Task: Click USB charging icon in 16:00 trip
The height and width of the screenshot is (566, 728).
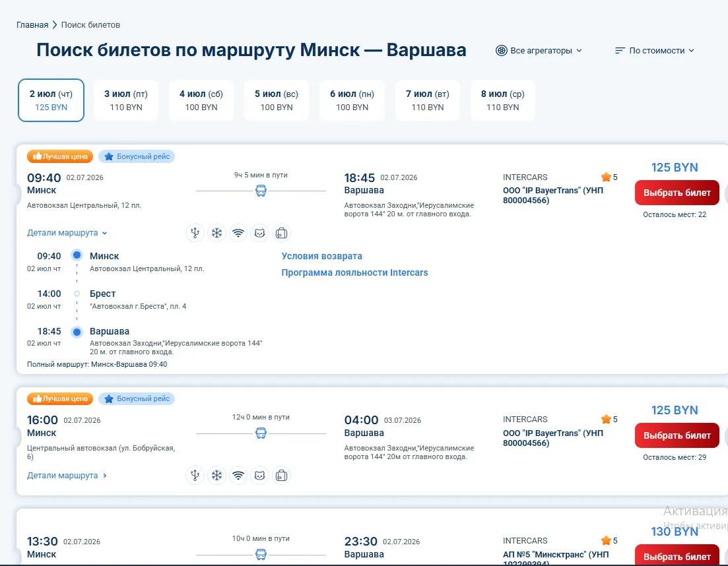Action: click(195, 476)
